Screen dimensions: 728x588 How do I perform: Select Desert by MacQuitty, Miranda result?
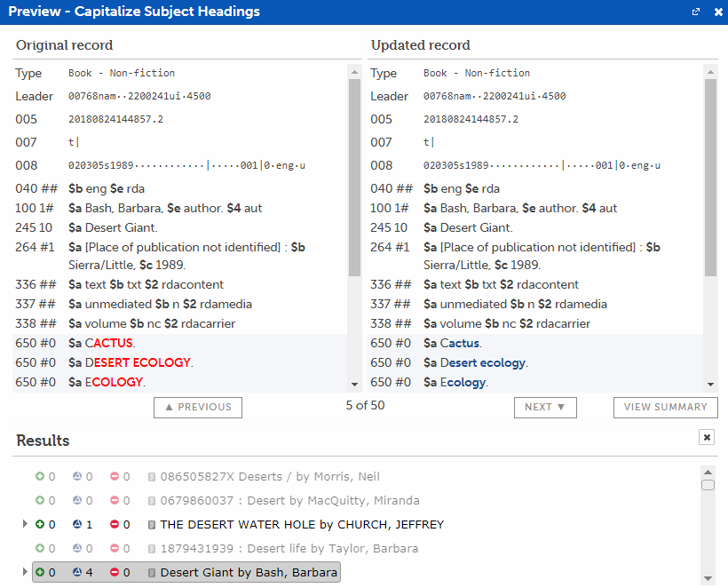pyautogui.click(x=289, y=501)
